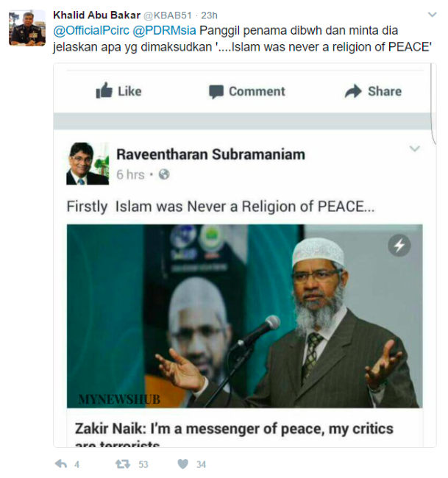Click the @KBAB51 handle
The width and height of the screenshot is (448, 478).
[x=172, y=15]
